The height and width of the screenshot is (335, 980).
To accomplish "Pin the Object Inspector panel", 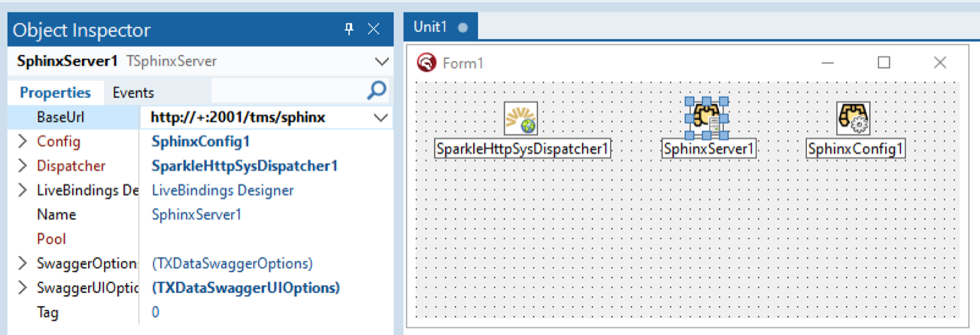I will click(349, 30).
